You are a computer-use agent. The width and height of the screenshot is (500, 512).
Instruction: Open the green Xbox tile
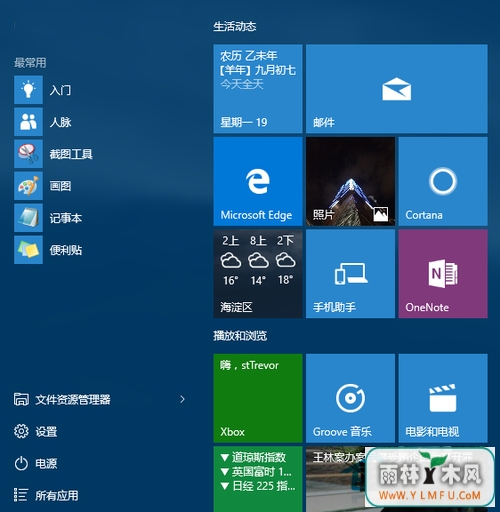point(258,398)
